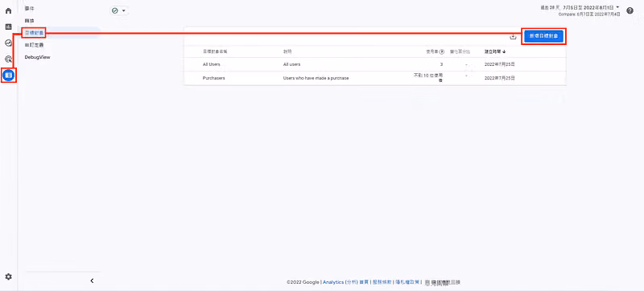Image resolution: width=644 pixels, height=291 pixels.
Task: Open 服務條款 (Terms of service) footer link
Action: [x=382, y=282]
